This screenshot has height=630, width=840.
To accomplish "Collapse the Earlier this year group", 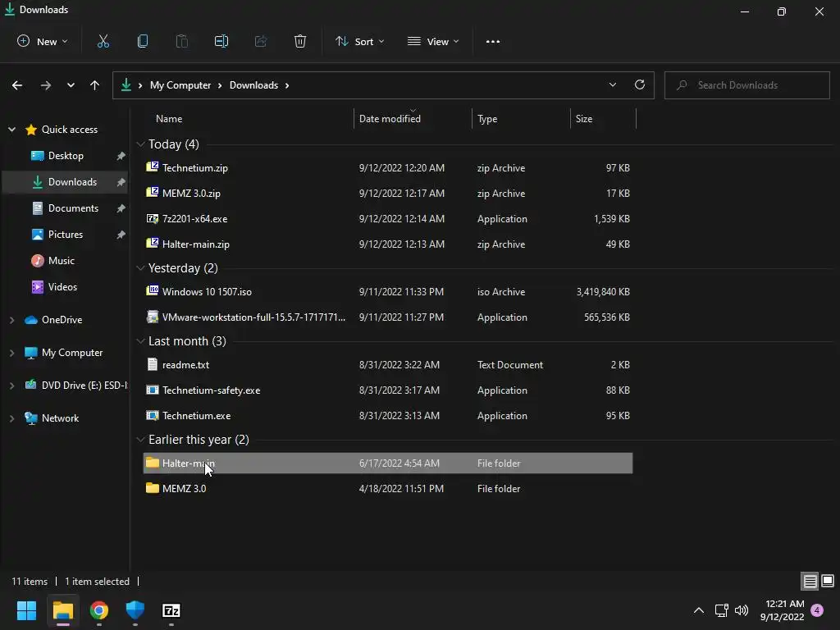I will (140, 440).
